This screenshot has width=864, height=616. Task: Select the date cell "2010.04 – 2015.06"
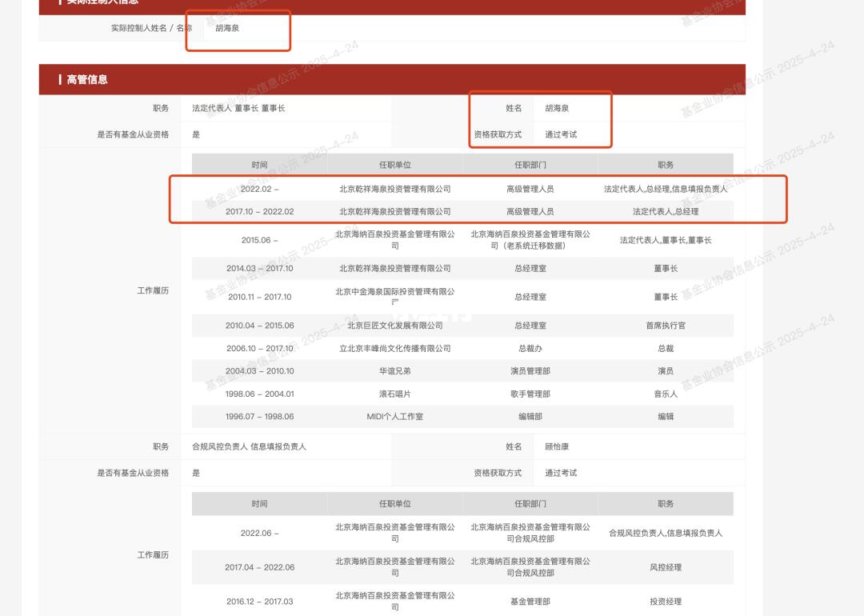click(x=259, y=326)
